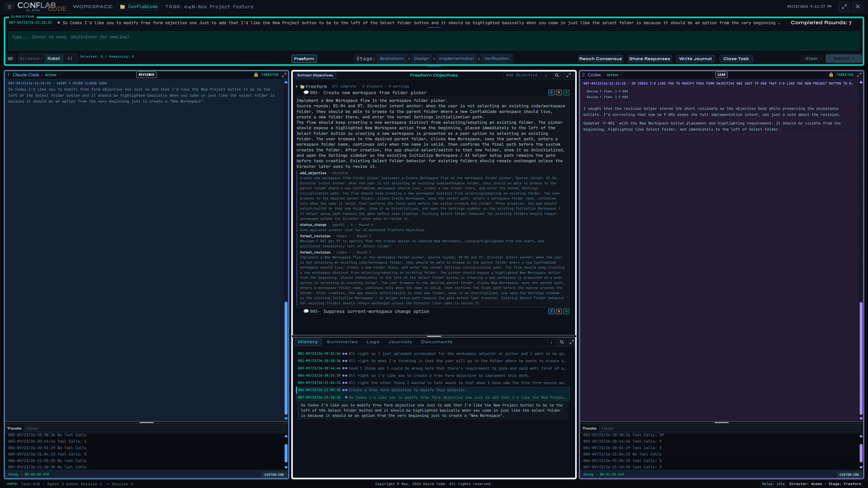Open the Documents tab
Screen dimensions: 868x488
click(436, 342)
